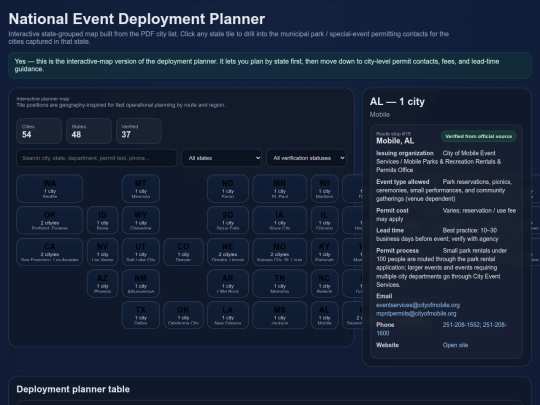This screenshot has height=405, width=540.
Task: Select the MO state tile
Action: click(x=280, y=252)
